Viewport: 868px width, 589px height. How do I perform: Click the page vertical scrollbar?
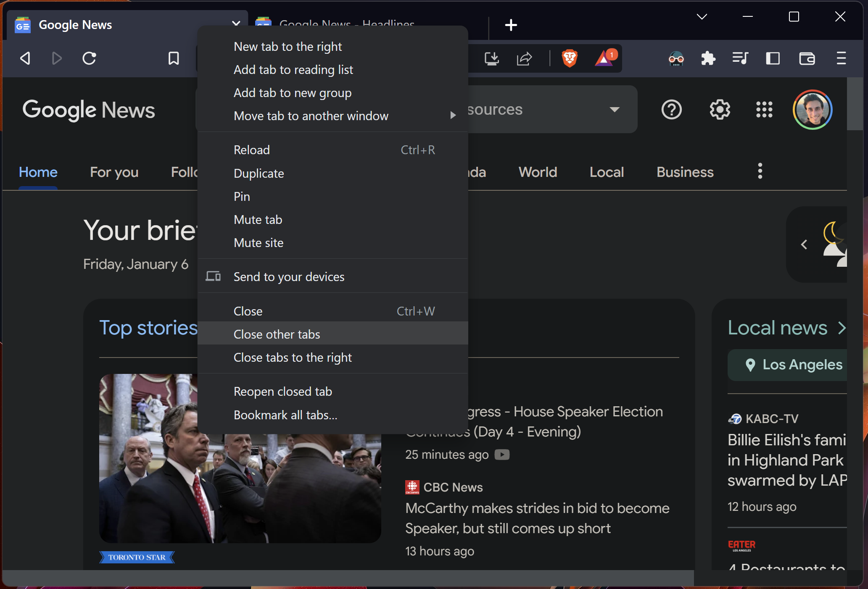855,104
